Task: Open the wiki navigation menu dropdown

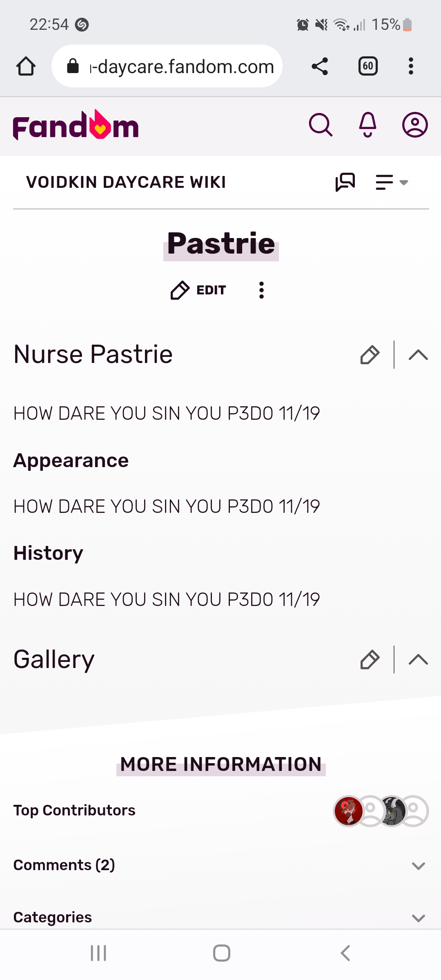Action: (392, 182)
